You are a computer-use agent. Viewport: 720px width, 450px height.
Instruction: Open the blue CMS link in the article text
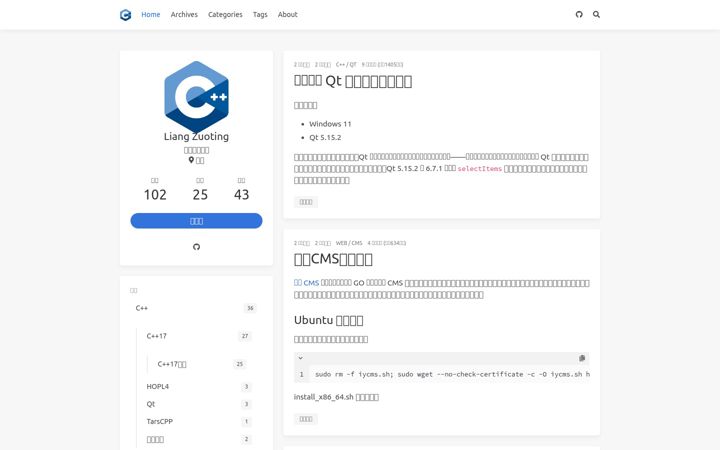(x=306, y=283)
